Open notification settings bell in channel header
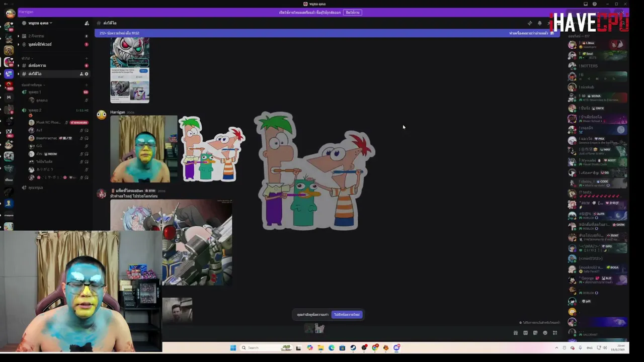The image size is (644, 362). (539, 23)
